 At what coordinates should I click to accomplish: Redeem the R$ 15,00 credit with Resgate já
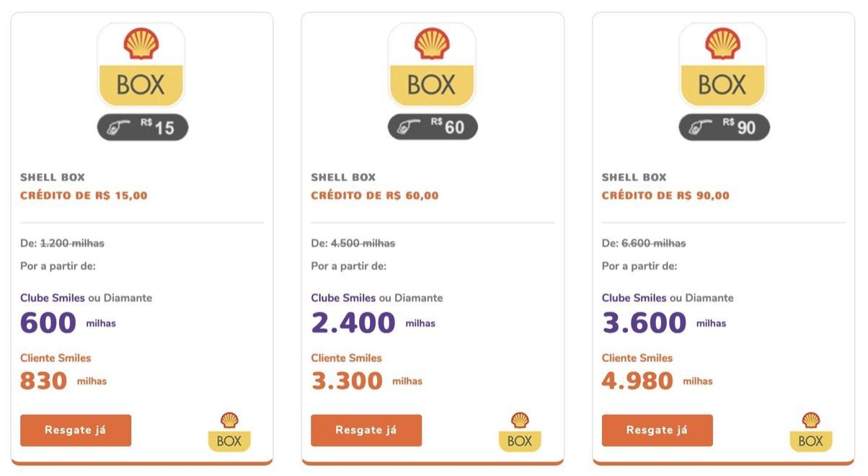pyautogui.click(x=76, y=431)
